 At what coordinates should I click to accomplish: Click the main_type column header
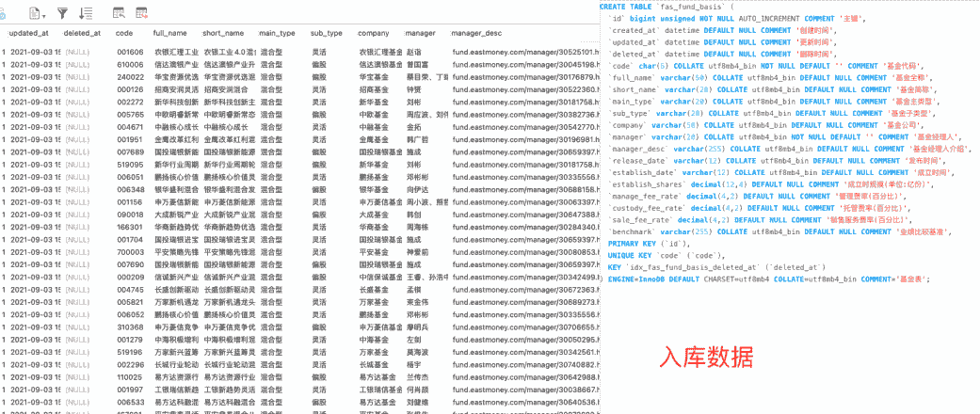(x=277, y=33)
